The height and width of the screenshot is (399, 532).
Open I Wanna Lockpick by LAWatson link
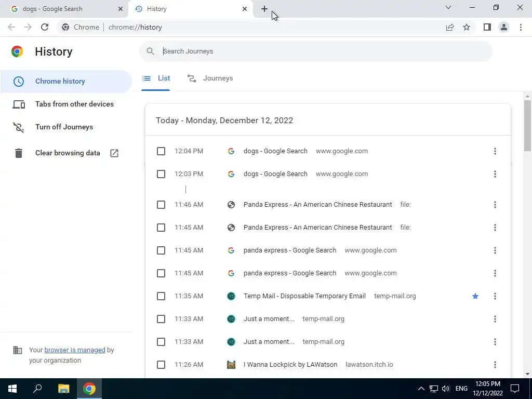coord(290,365)
